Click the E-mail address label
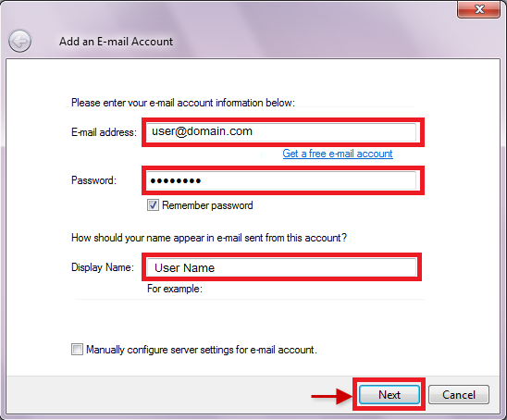The width and height of the screenshot is (507, 420). coord(104,132)
